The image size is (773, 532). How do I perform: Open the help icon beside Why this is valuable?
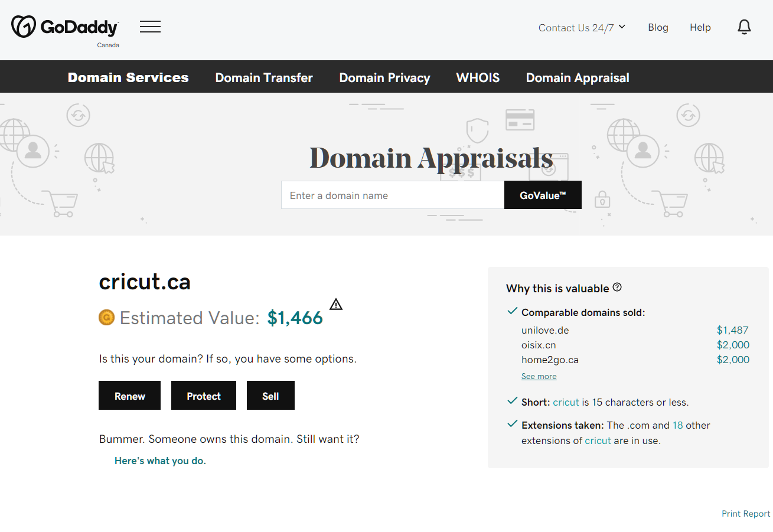pos(617,288)
